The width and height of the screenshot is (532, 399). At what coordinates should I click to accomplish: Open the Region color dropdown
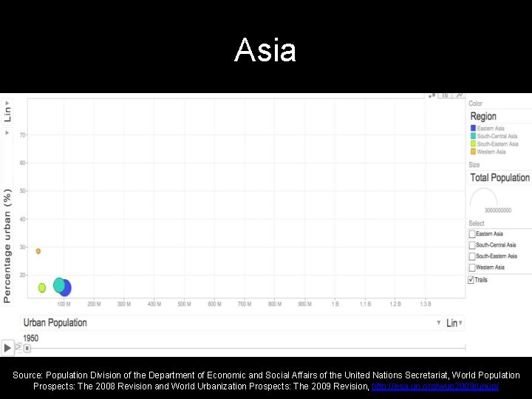point(500,117)
